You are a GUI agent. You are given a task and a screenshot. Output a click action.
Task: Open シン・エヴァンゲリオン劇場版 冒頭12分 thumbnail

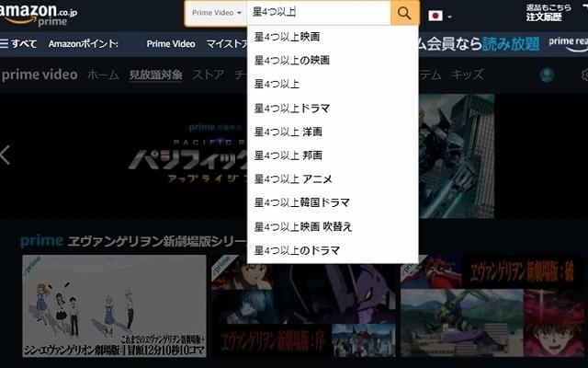click(114, 305)
